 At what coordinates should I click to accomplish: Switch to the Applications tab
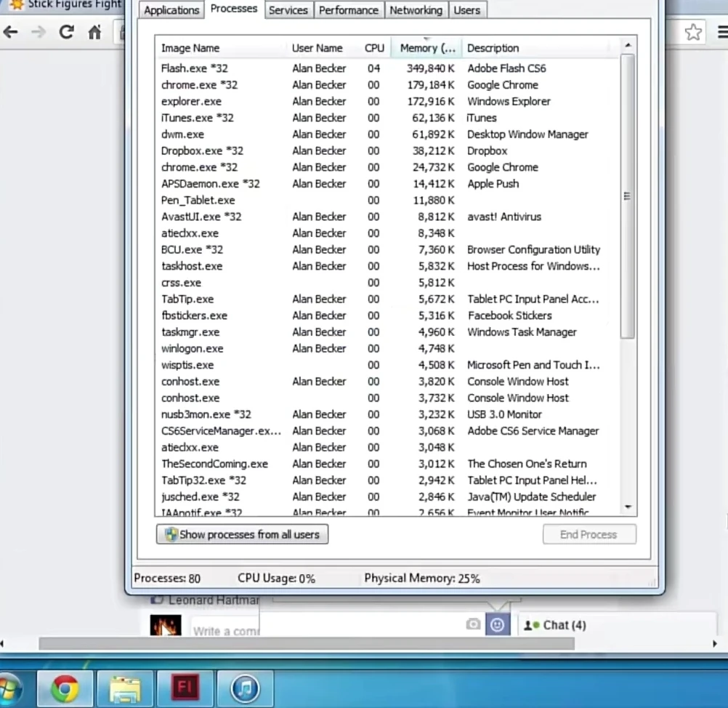171,10
